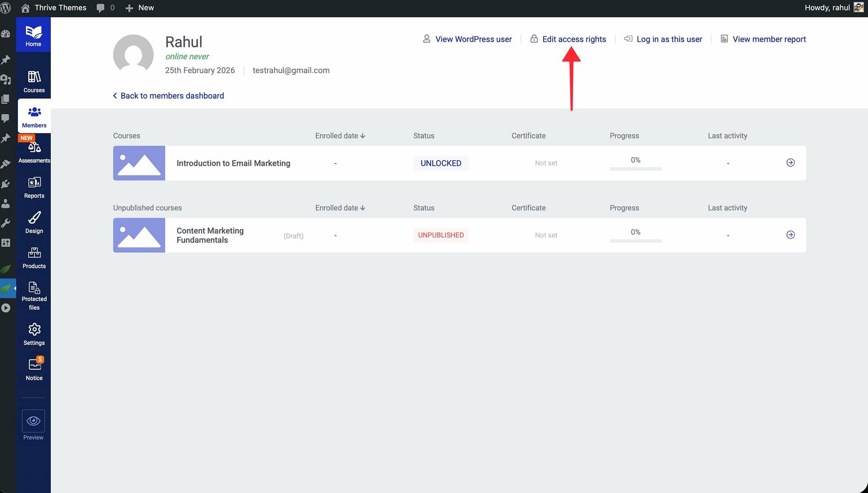Open details arrow for Content Marketing Fundamentals
The height and width of the screenshot is (493, 868).
coord(790,235)
